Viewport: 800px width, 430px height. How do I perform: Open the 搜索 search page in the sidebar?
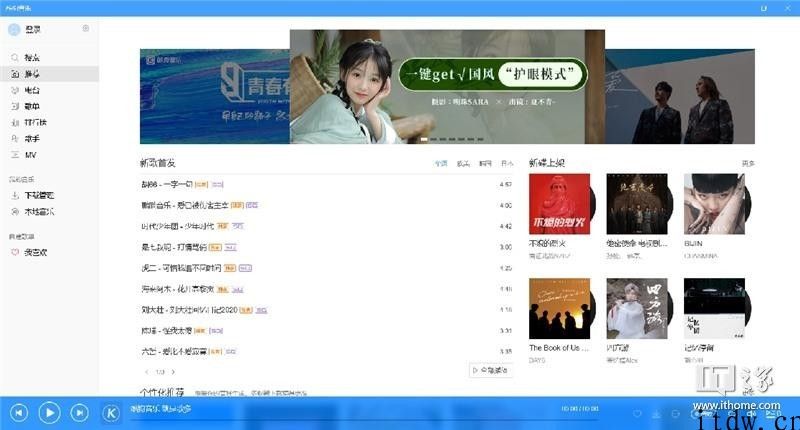point(49,58)
